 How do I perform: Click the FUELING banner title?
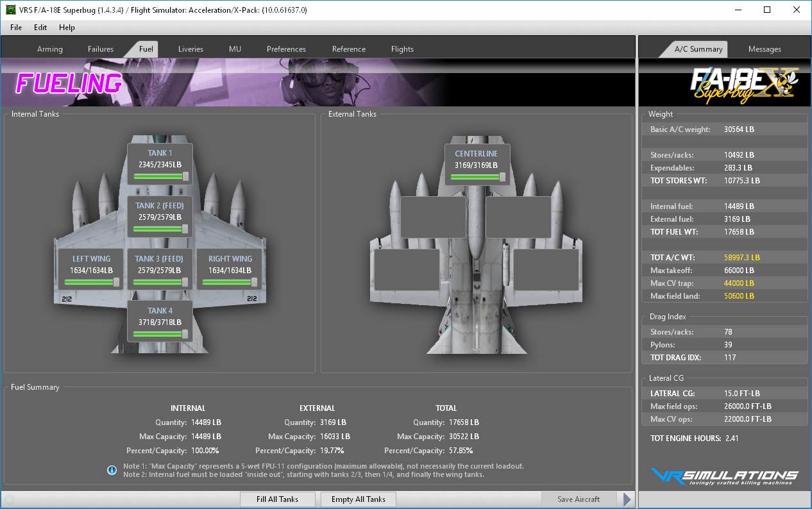69,83
